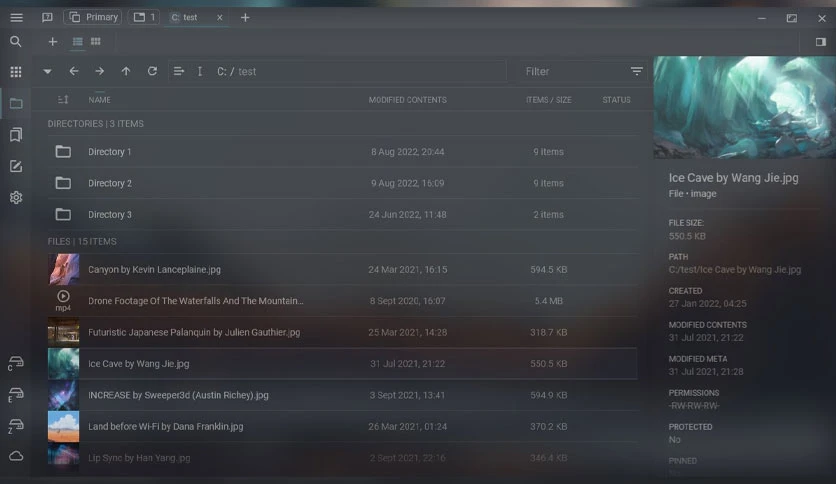
Task: Select Lip Sync by Han Yang.jpg
Action: (342, 458)
